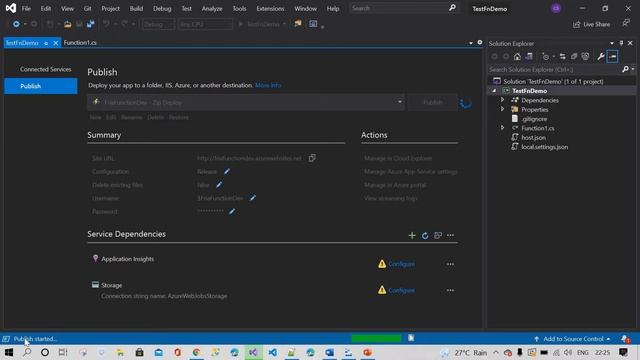Expand the Function1.cs node
The height and width of the screenshot is (360, 640).
502,128
